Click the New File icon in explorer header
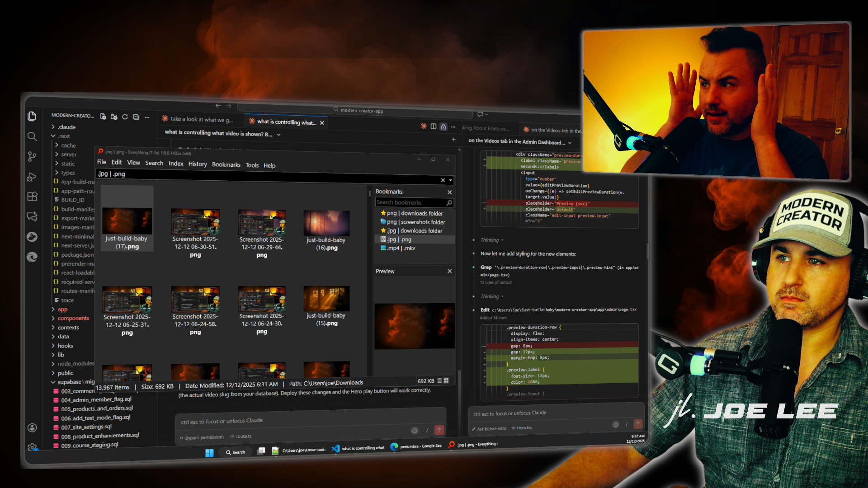Image resolution: width=868 pixels, height=488 pixels. pos(103,117)
